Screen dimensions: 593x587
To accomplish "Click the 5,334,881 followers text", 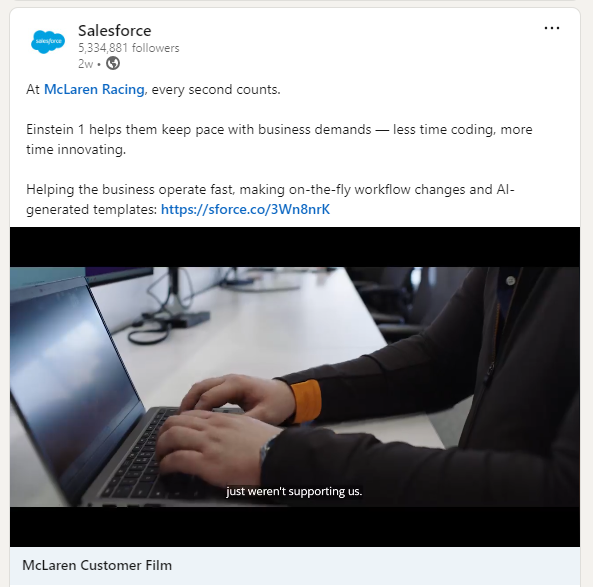I will point(129,48).
